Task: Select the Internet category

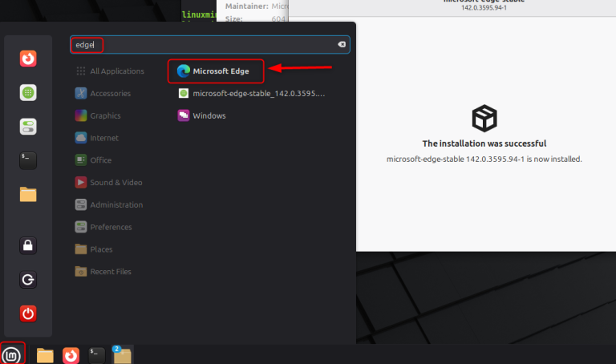Action: tap(96, 138)
